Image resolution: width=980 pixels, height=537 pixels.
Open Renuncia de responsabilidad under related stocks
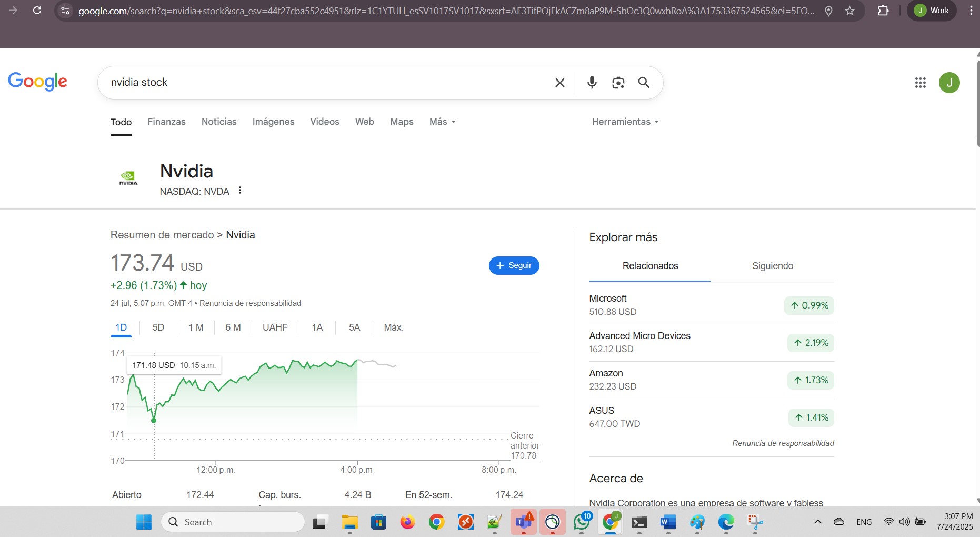coord(783,443)
